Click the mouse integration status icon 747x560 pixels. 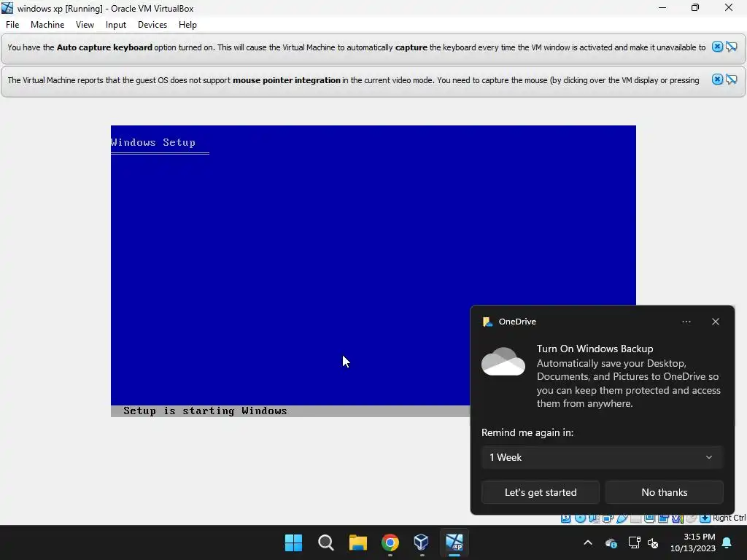691,518
